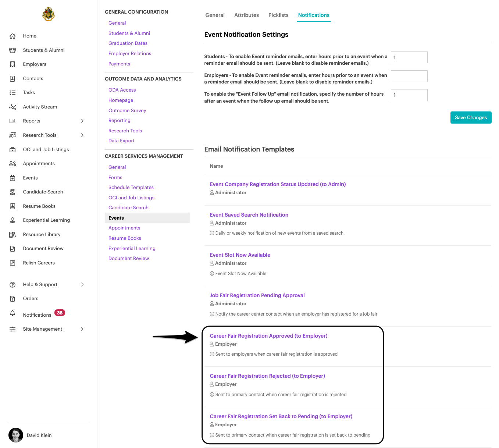Viewport: 499px width, 448px height.
Task: Open Events calendar icon in sidebar
Action: 13,178
